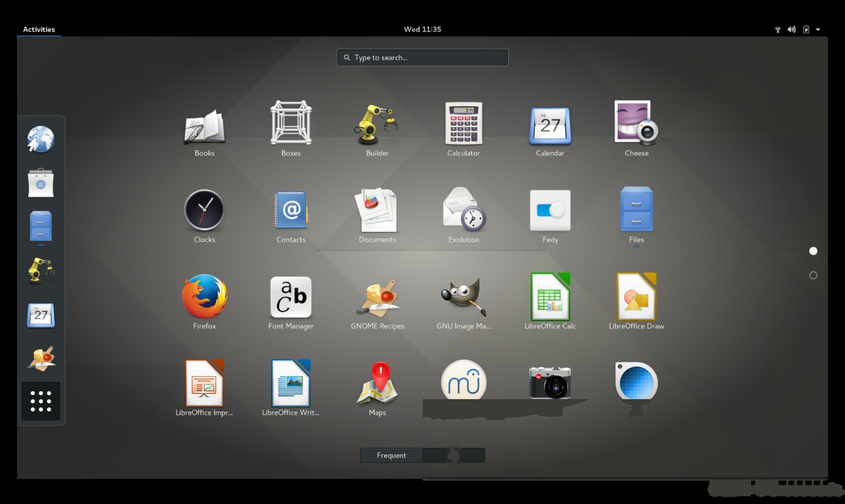Viewport: 845px width, 504px height.
Task: Switch to the second app page indicator
Action: point(813,275)
